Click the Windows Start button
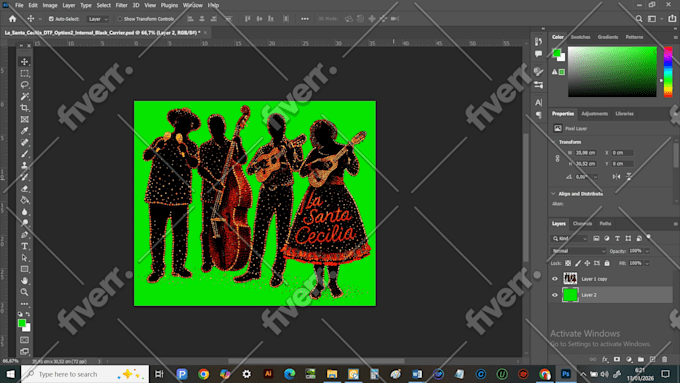Screen dimensions: 680x383 pyautogui.click(x=10, y=374)
